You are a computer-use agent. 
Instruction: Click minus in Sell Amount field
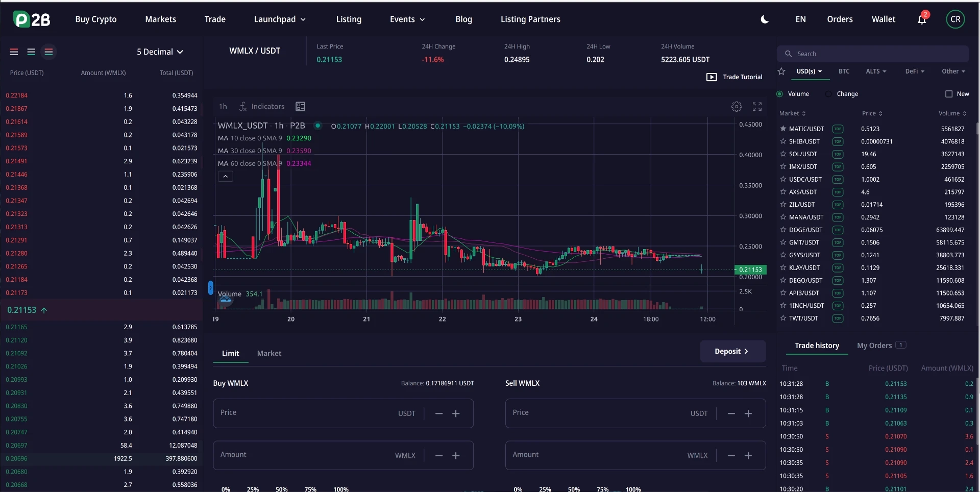pyautogui.click(x=731, y=456)
